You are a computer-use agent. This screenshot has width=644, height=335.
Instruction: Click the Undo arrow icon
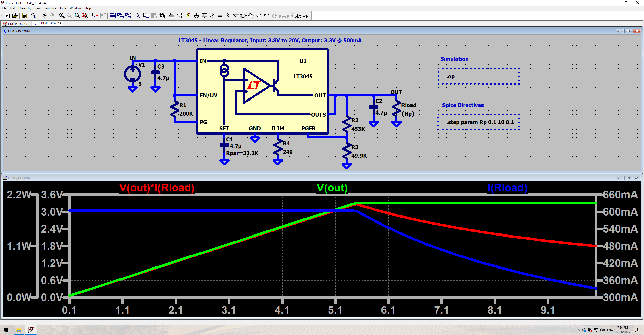pyautogui.click(x=267, y=16)
